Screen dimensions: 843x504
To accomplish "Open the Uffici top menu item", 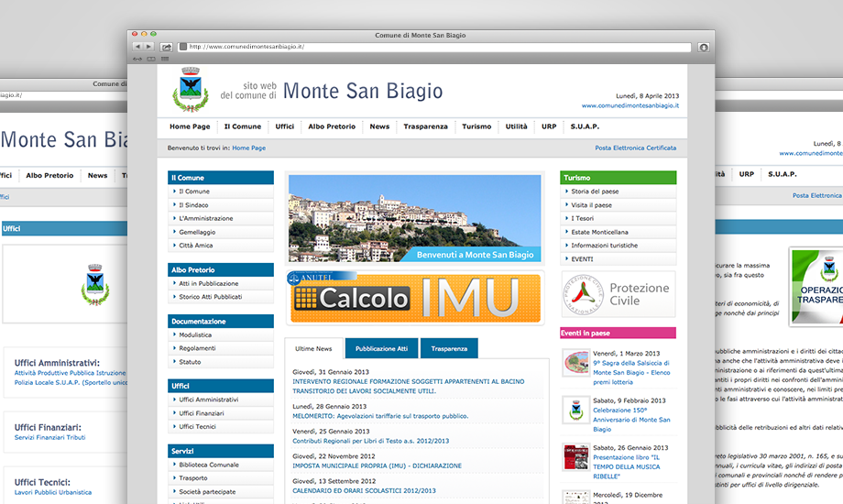I will coord(285,126).
